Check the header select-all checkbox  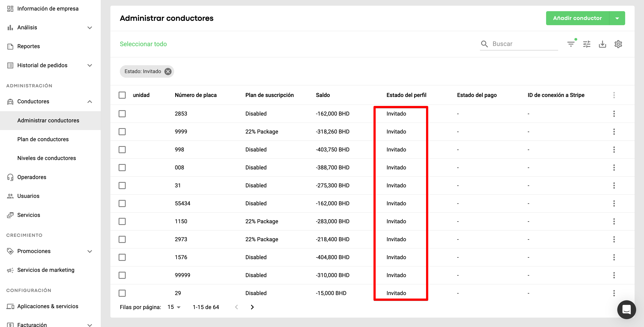(122, 95)
